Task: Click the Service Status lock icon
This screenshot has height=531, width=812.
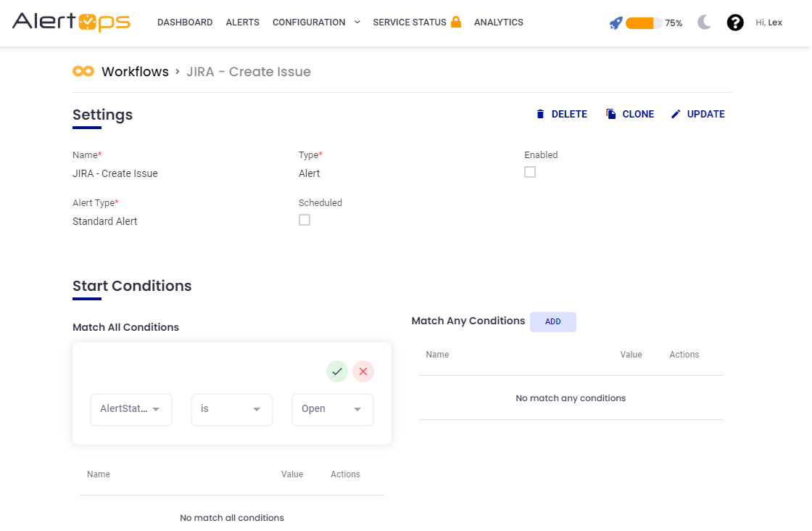Action: 456,22
